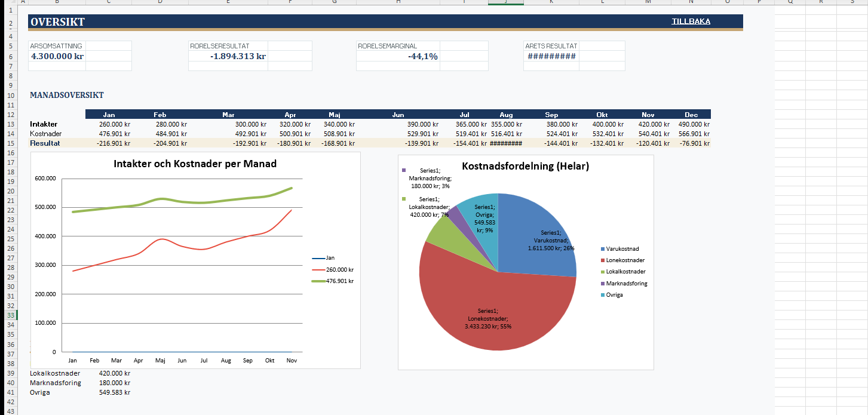Viewport: 868px width, 415px height.
Task: Click the RORELSEMARGINAL -44,1% cell
Action: coord(422,56)
